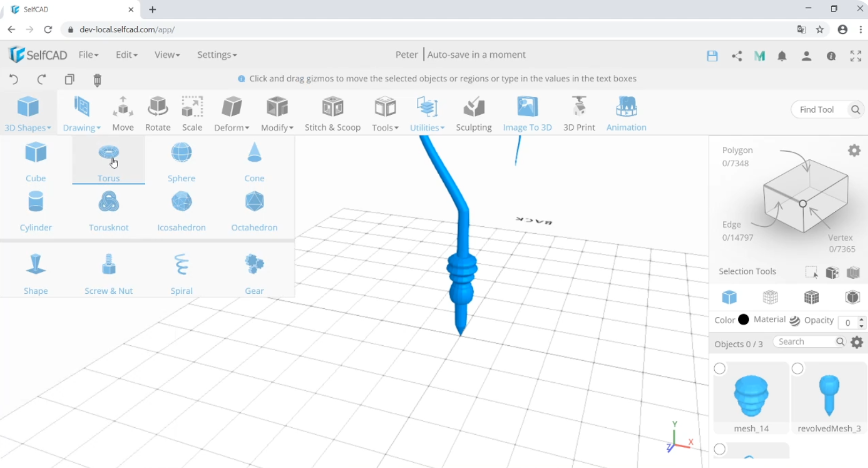Activate the Scale tool

point(192,114)
